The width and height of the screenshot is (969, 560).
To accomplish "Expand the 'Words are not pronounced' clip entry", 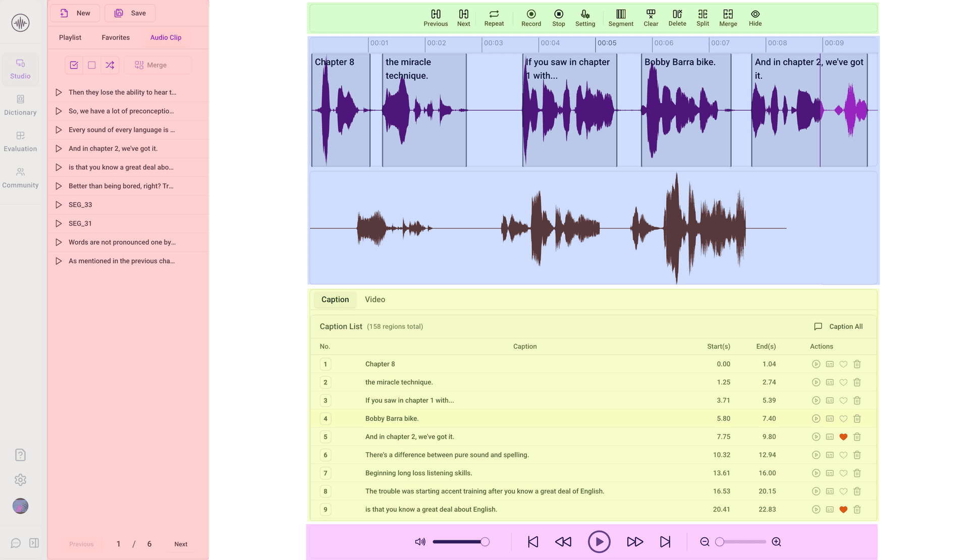I will (58, 242).
